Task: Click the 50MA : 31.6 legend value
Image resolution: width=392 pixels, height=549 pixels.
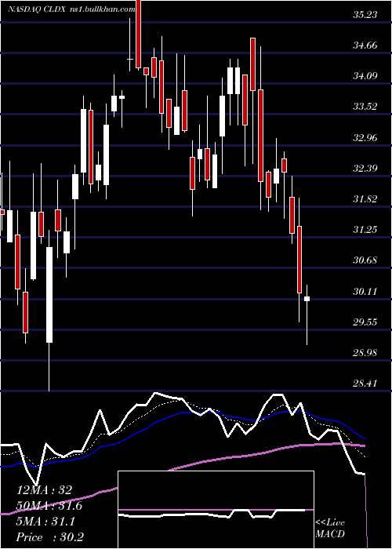Action: click(x=49, y=507)
